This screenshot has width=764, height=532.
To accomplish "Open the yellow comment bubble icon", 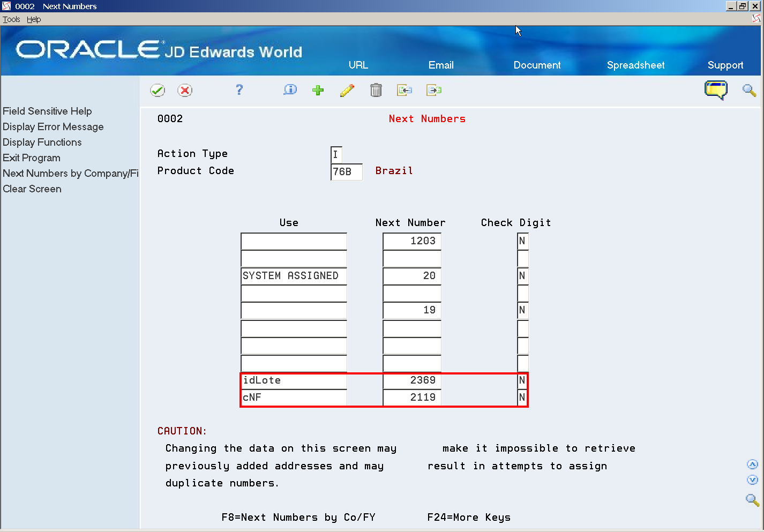I will point(716,90).
